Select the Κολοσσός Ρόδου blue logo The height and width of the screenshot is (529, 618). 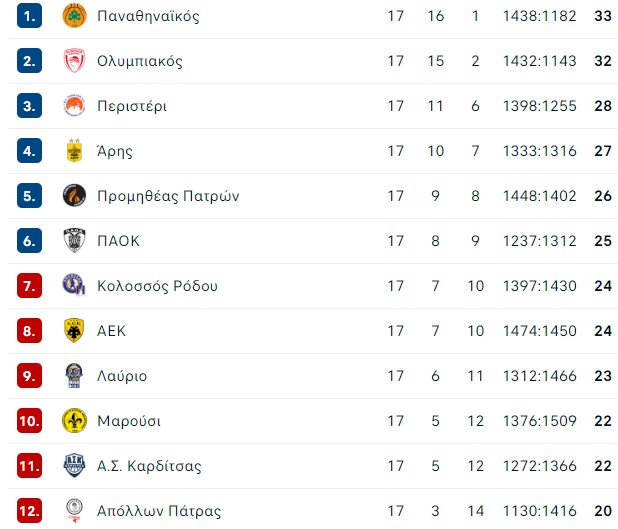[x=74, y=285]
